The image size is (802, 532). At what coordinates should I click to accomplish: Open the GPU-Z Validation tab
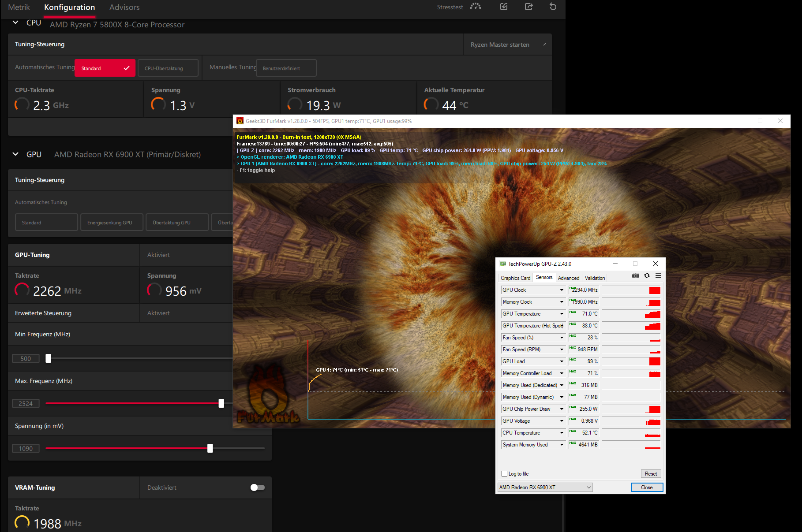pyautogui.click(x=595, y=278)
